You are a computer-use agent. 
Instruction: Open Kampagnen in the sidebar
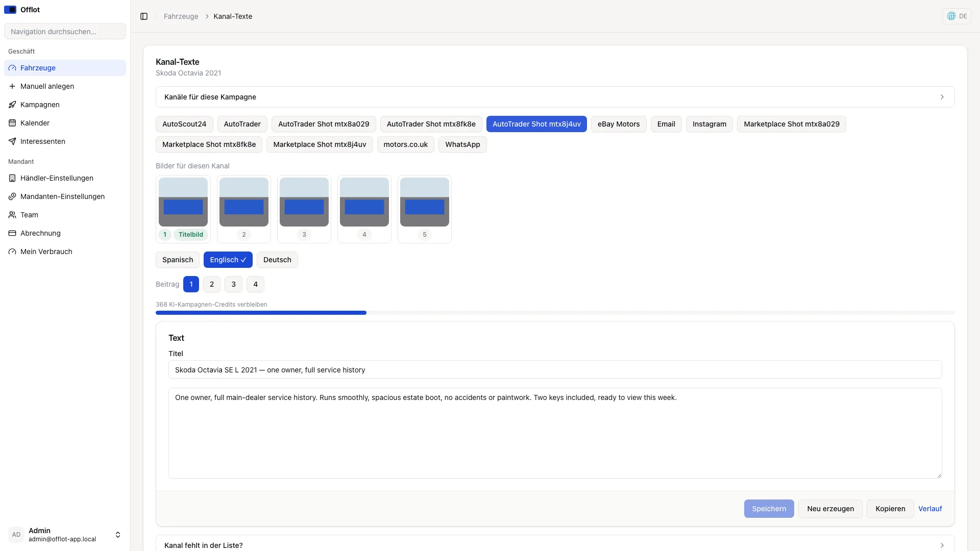65,105
